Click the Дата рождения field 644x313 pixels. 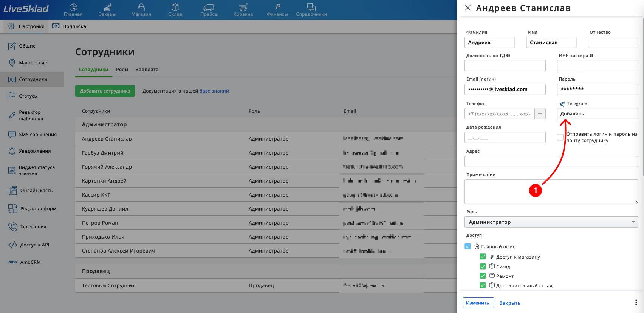(505, 137)
